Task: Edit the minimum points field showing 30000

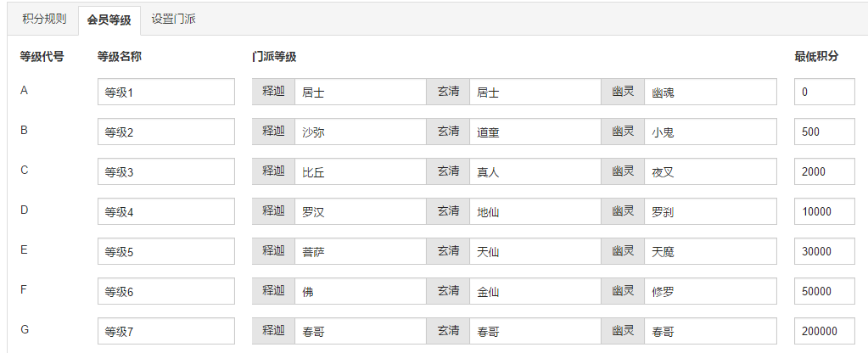Action: click(x=824, y=251)
